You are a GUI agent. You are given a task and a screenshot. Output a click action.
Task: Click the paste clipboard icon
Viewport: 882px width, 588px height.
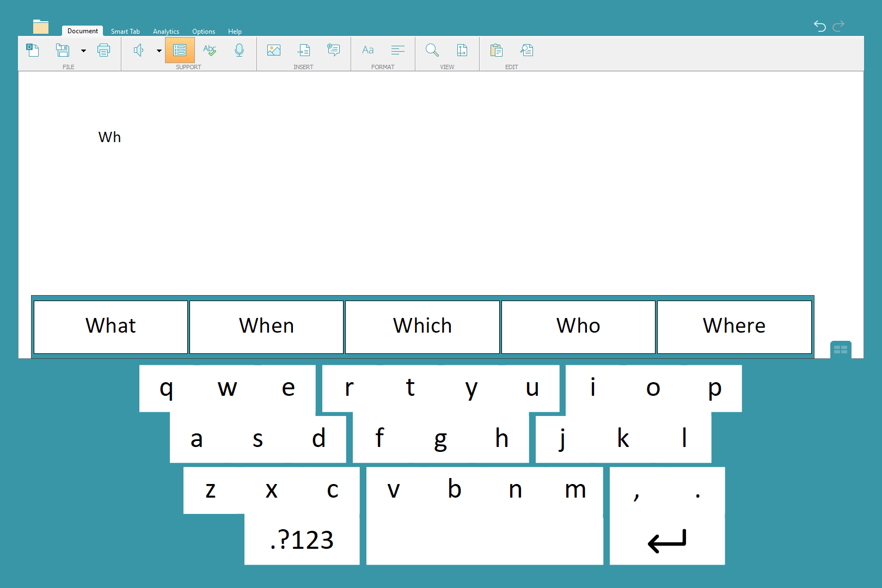pyautogui.click(x=496, y=51)
